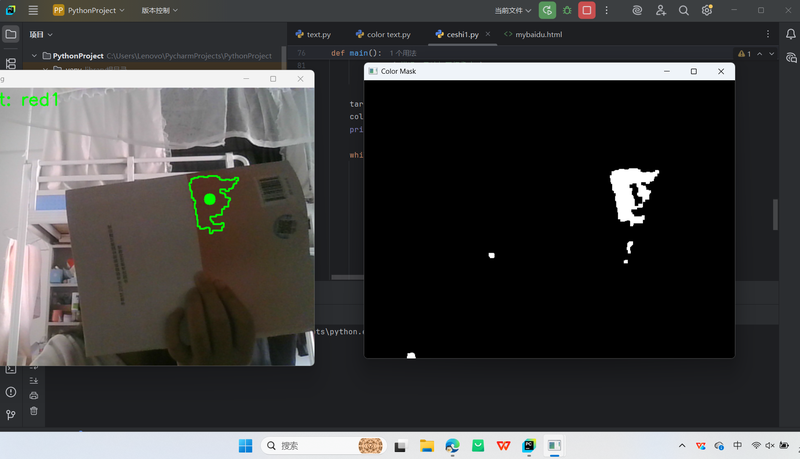This screenshot has height=459, width=800.
Task: Expand the PythonProject project dropdown
Action: (88, 10)
